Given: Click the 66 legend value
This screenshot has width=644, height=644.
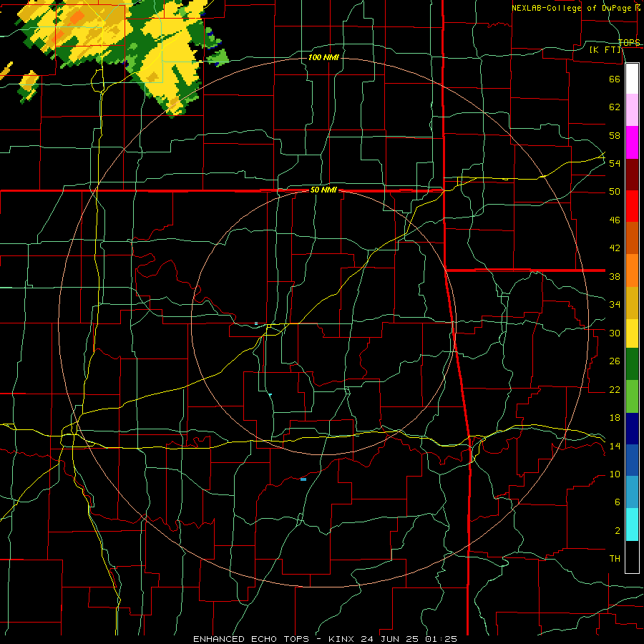Looking at the screenshot, I should [615, 79].
